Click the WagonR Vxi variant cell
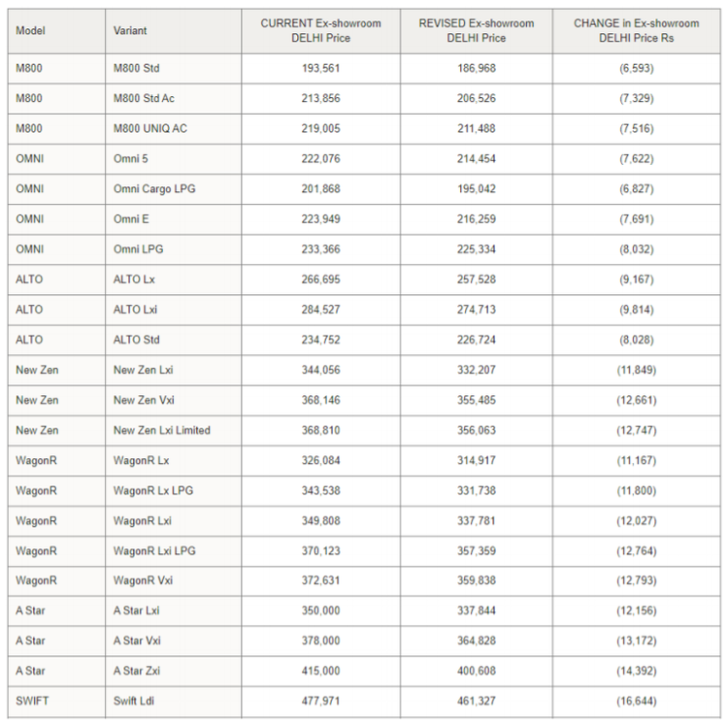 point(173,581)
